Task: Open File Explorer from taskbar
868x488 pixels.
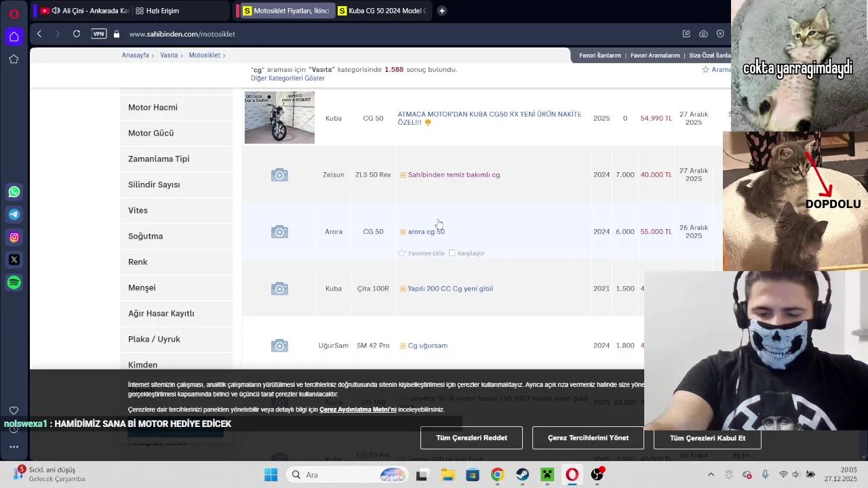Action: click(x=448, y=474)
